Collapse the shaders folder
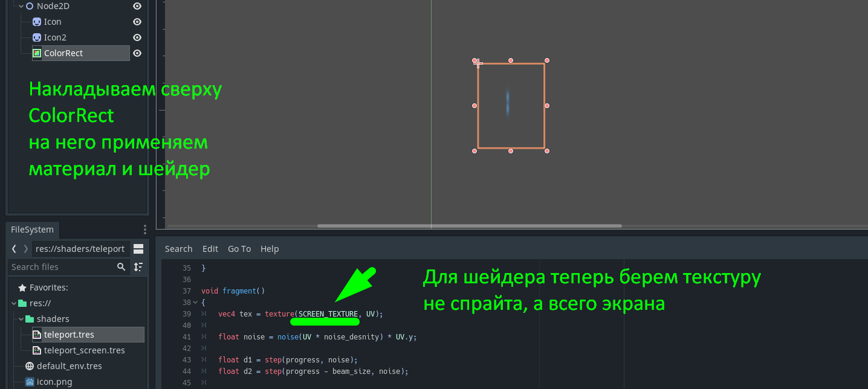 coord(21,319)
